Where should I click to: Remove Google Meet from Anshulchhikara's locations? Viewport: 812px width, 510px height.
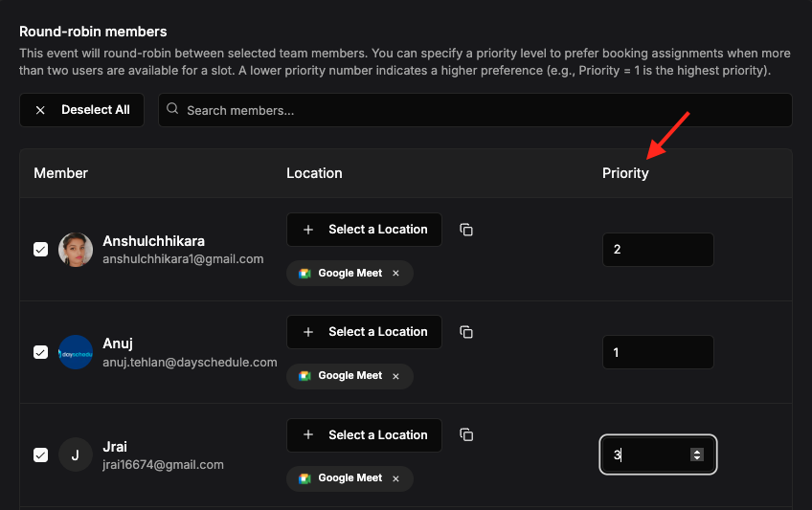pos(395,273)
